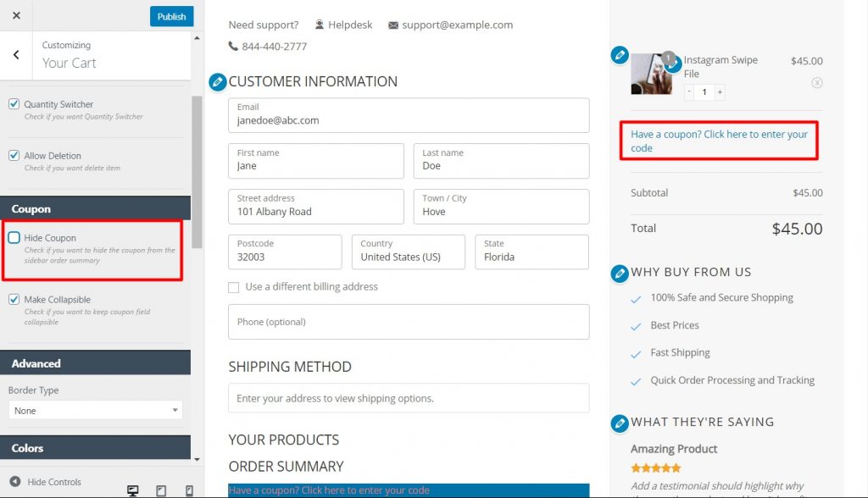Uncheck the Make Collapsible checkbox
This screenshot has width=868, height=498.
click(x=14, y=299)
